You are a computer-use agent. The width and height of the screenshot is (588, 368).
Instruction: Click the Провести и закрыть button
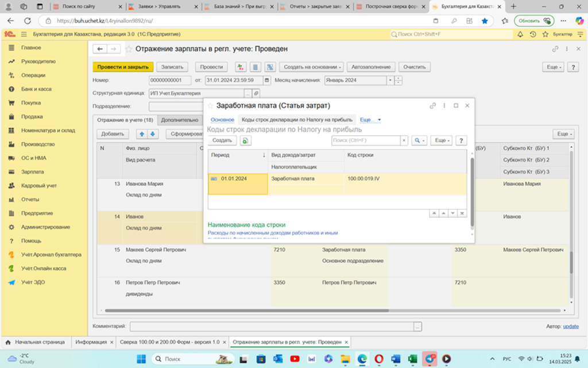(x=123, y=67)
